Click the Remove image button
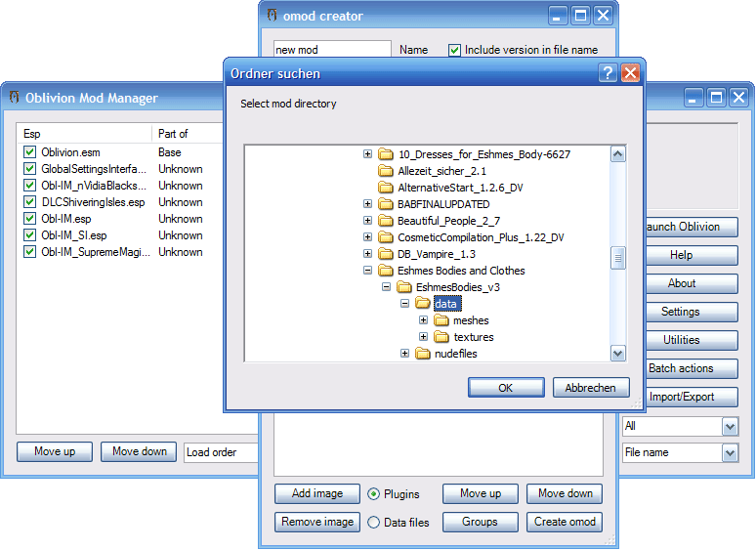The image size is (756, 550). pyautogui.click(x=317, y=522)
